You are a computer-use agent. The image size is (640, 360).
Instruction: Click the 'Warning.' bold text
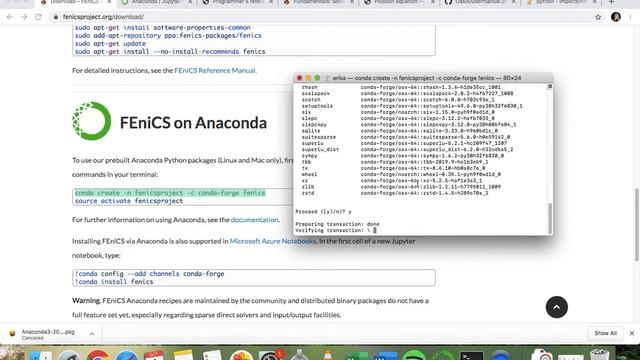(86, 301)
